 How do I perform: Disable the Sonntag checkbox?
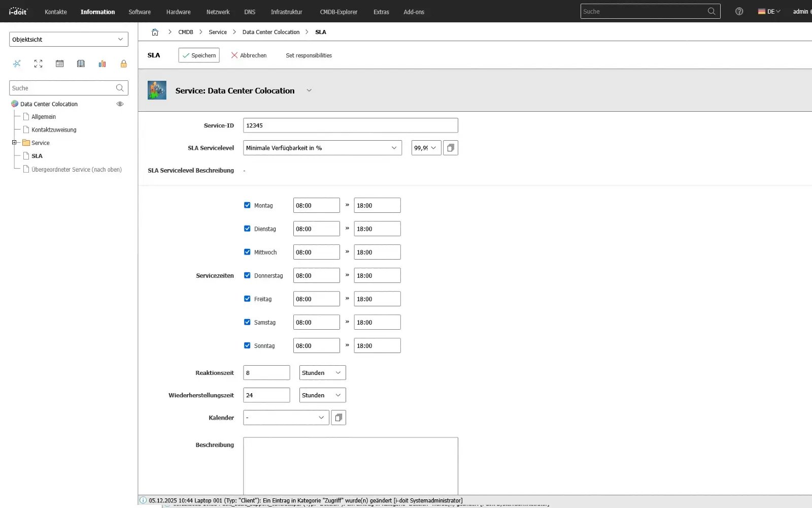coord(247,345)
